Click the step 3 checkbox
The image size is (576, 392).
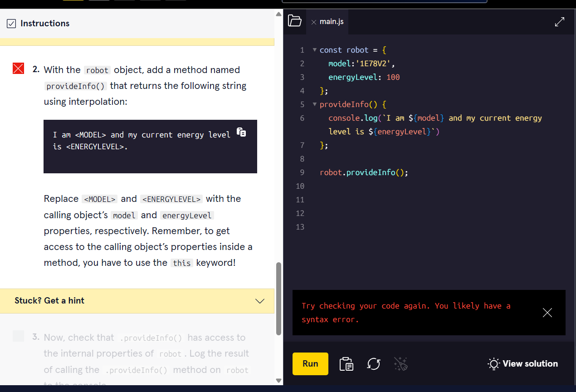tap(18, 336)
